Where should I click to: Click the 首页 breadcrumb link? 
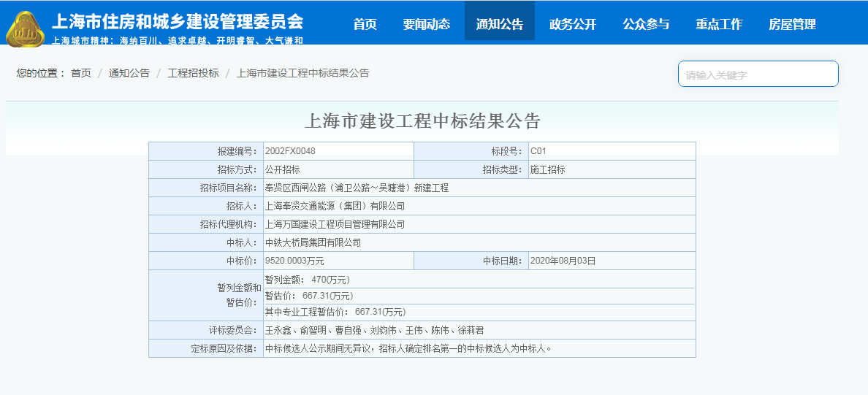click(81, 73)
